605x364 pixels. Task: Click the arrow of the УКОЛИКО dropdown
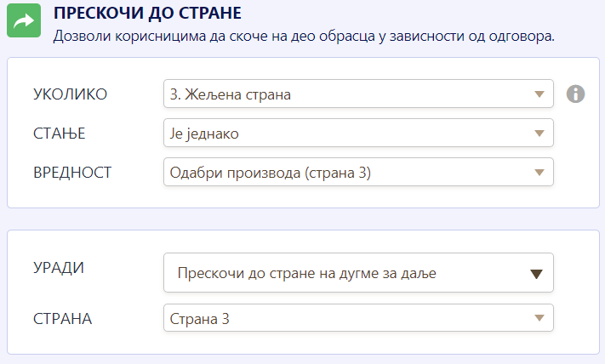coord(538,94)
